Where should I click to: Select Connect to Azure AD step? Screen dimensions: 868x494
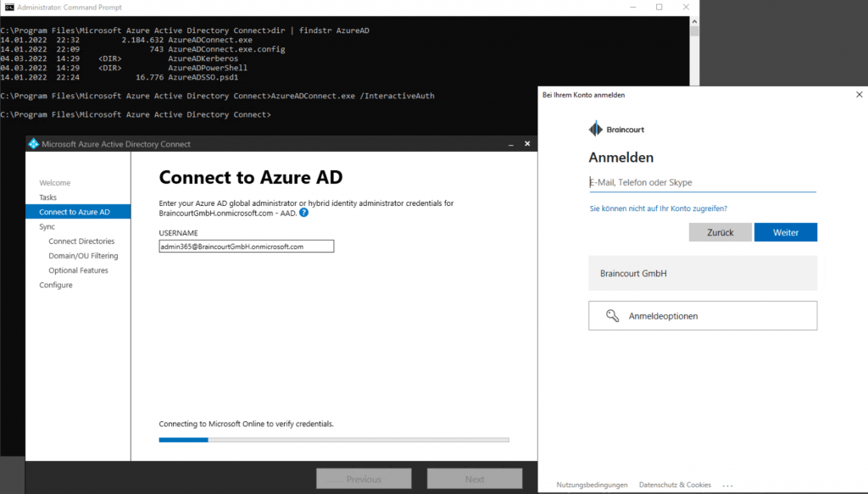click(x=78, y=212)
